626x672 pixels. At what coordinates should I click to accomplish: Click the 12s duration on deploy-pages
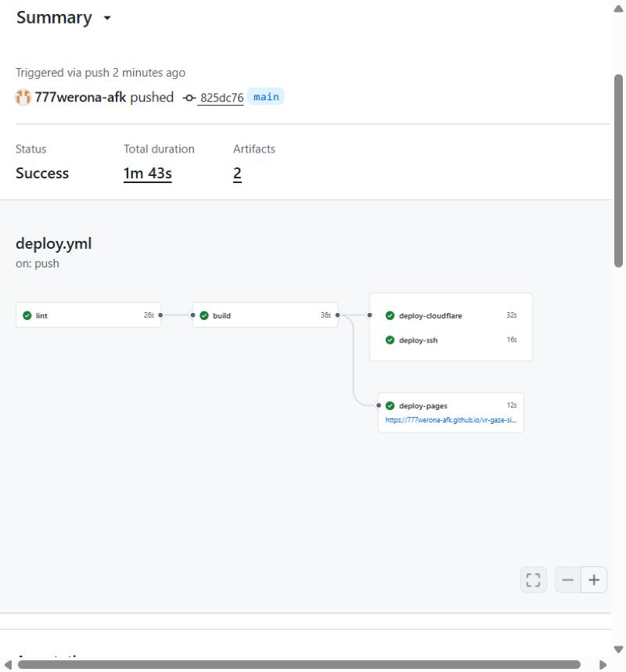[512, 405]
